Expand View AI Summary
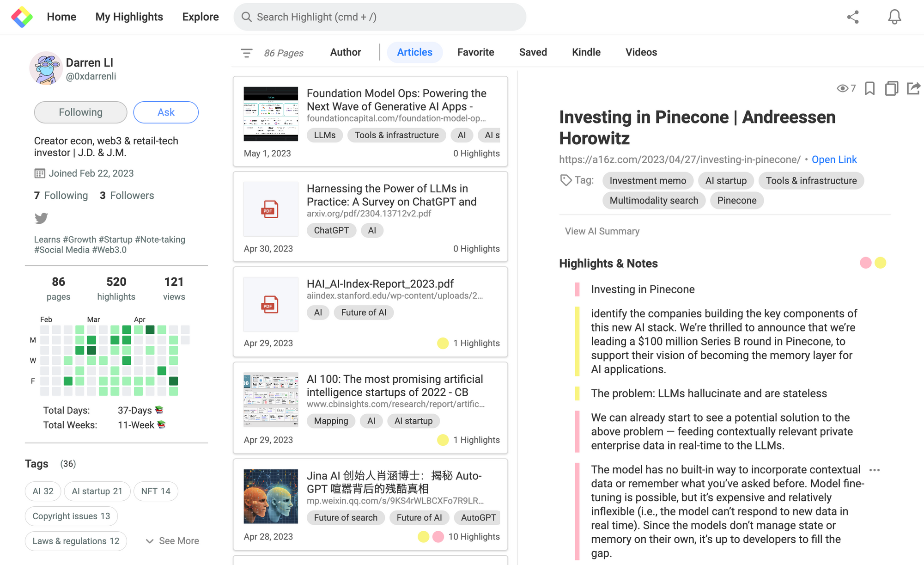 [x=602, y=231]
